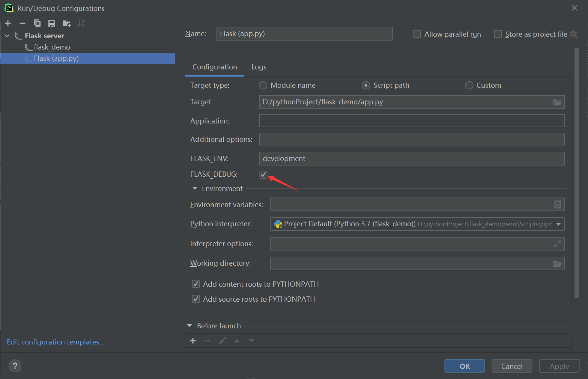Click the FLASK_ENV development field
The image size is (588, 379).
pos(412,159)
